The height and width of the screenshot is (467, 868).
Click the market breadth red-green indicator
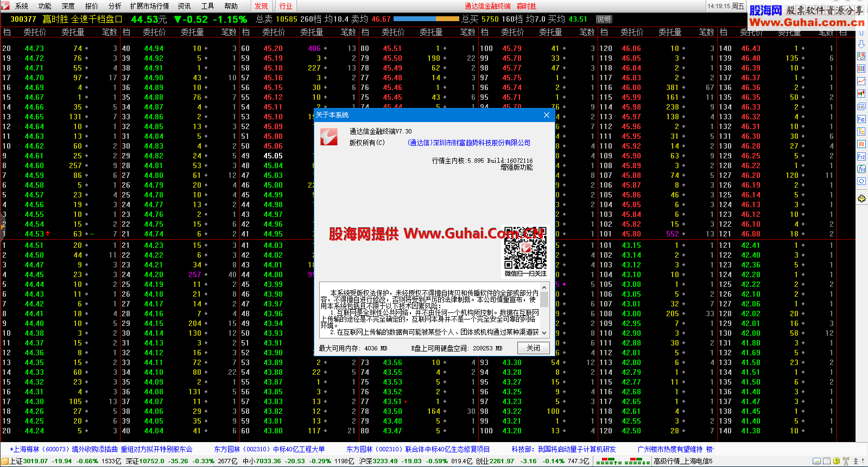(x=623, y=461)
